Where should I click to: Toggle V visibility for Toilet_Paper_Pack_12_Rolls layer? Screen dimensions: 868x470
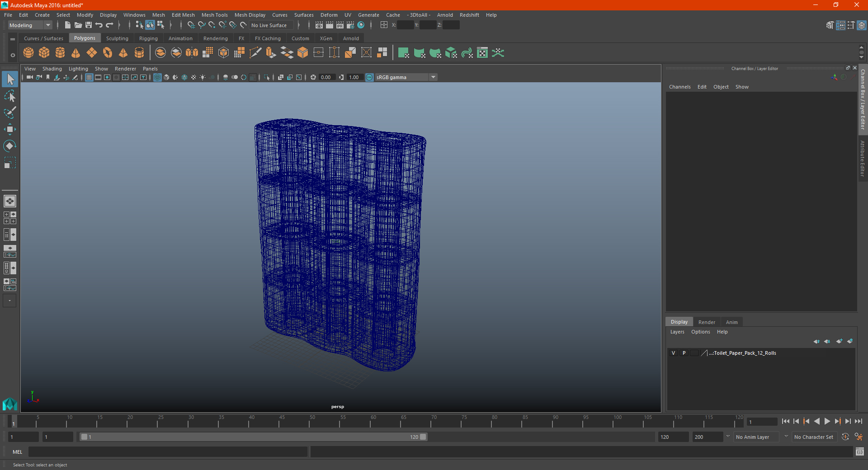click(x=673, y=353)
